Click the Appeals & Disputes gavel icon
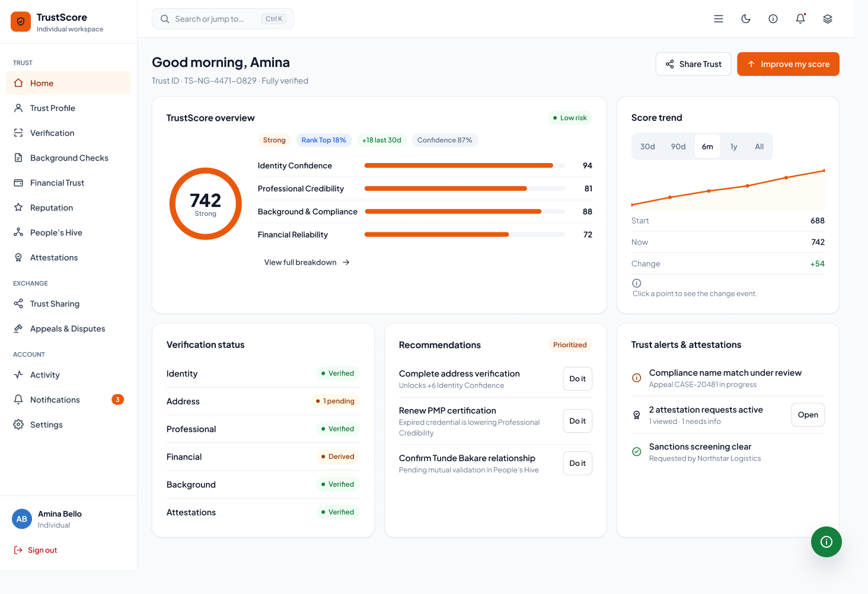868x594 pixels. tap(18, 328)
